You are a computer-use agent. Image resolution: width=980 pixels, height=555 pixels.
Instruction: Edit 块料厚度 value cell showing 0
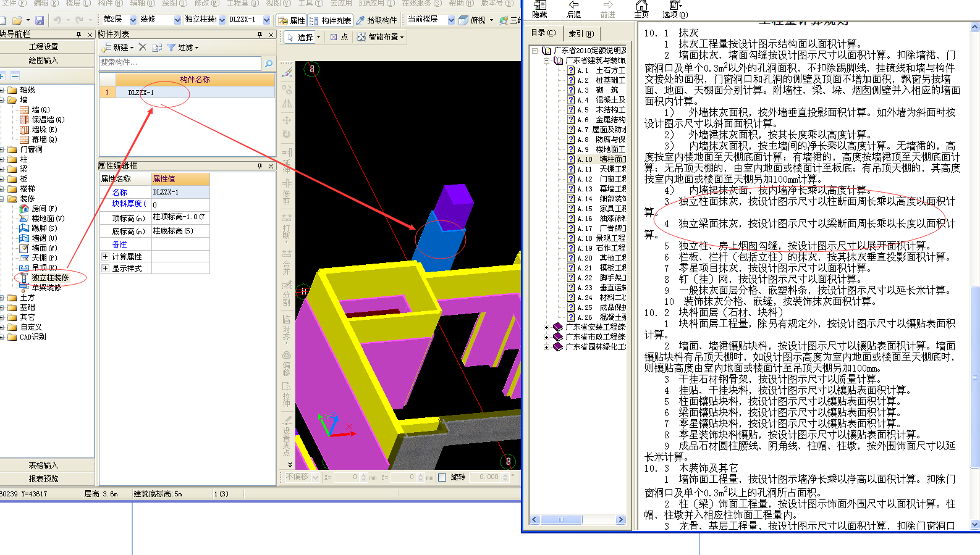click(x=180, y=204)
